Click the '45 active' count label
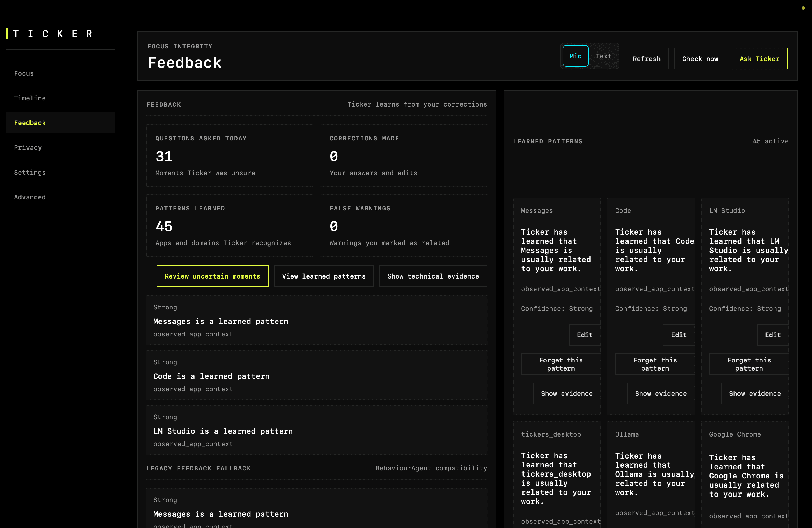This screenshot has height=528, width=812. tap(770, 141)
